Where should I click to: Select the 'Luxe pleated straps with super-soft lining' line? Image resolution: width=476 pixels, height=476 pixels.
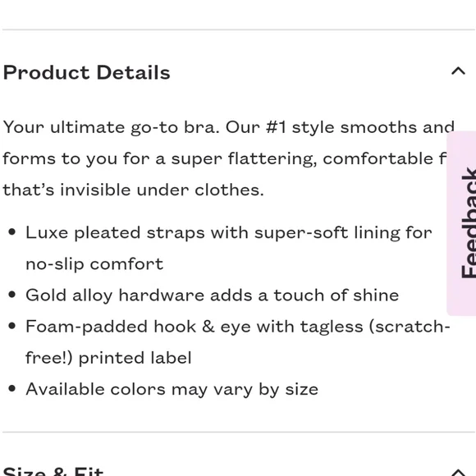pyautogui.click(x=229, y=233)
